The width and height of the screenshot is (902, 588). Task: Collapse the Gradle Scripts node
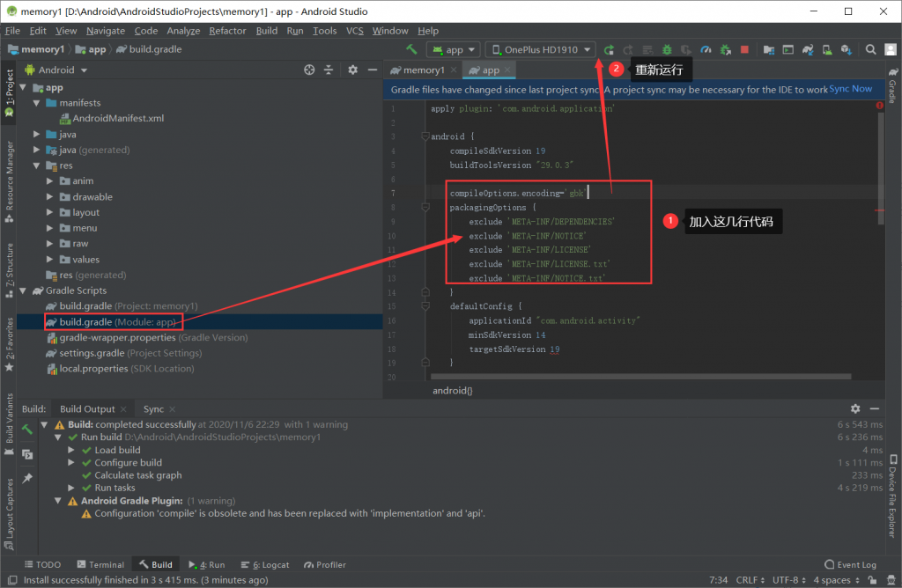[x=23, y=290]
